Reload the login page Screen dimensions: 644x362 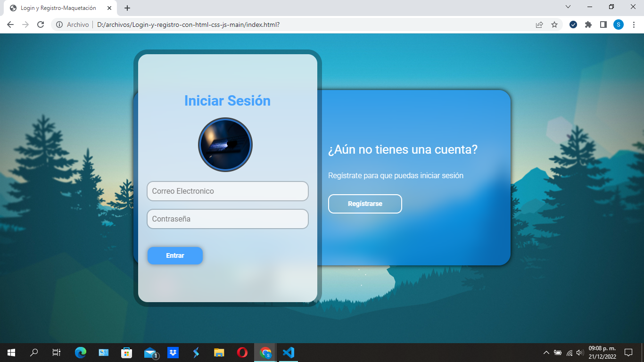[41, 24]
